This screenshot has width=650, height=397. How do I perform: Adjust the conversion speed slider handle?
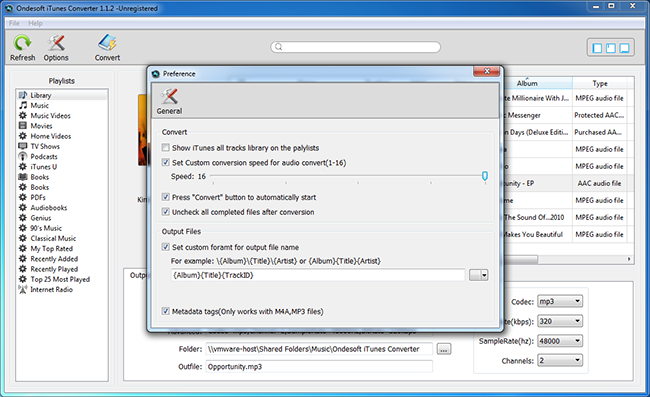[x=485, y=176]
